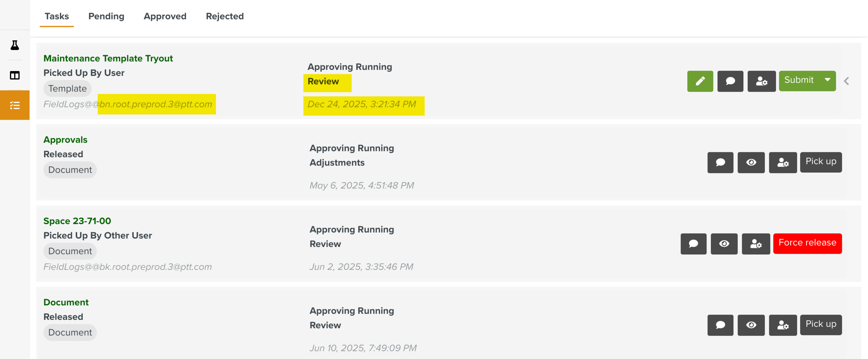The image size is (868, 359).
Task: Expand the Submit button dropdown arrow
Action: tap(827, 80)
